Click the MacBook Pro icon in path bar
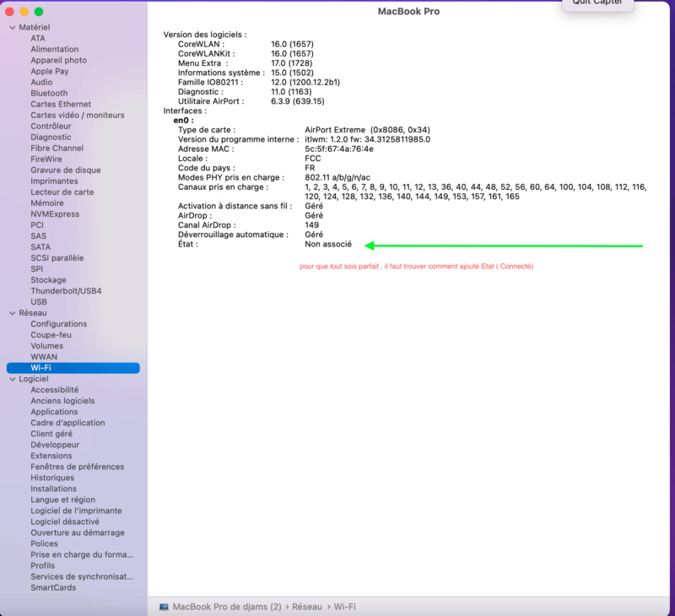 click(x=164, y=607)
